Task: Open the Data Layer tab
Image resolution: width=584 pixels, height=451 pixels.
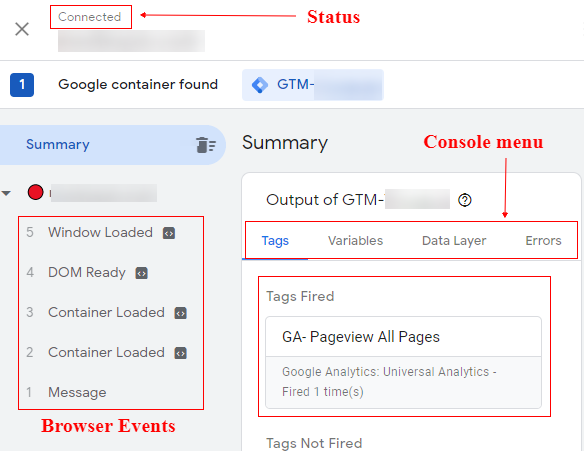Action: (x=454, y=241)
